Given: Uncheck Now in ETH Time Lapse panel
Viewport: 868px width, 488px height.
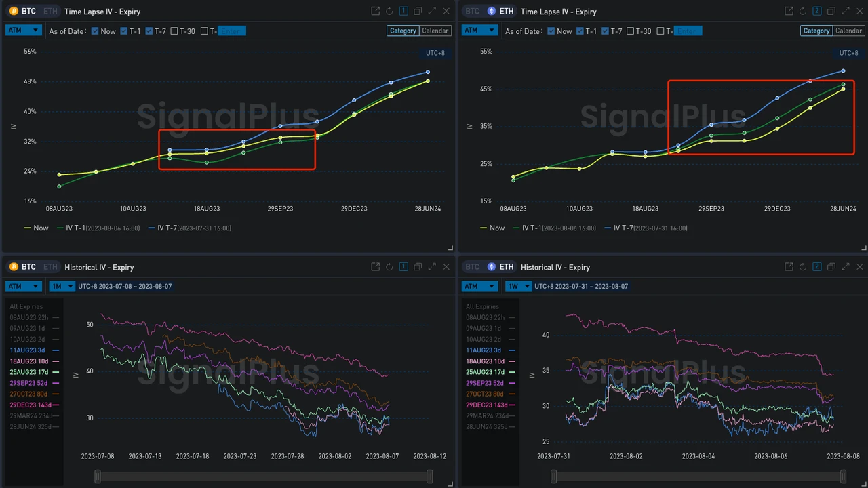Looking at the screenshot, I should pyautogui.click(x=551, y=31).
